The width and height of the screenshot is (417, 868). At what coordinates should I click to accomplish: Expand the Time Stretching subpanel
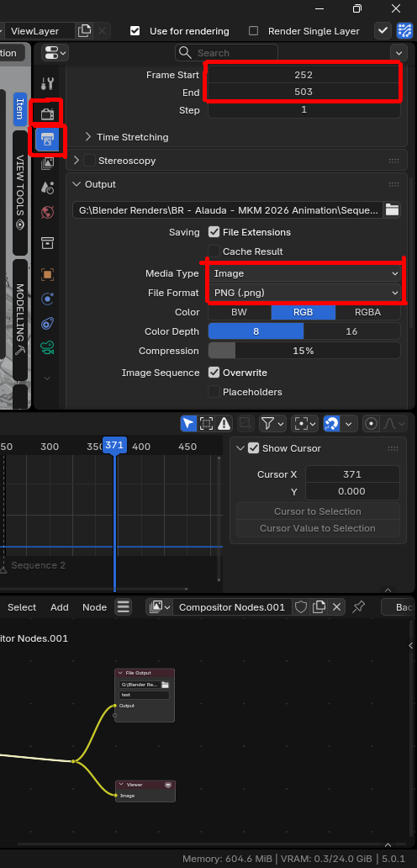pyautogui.click(x=88, y=137)
